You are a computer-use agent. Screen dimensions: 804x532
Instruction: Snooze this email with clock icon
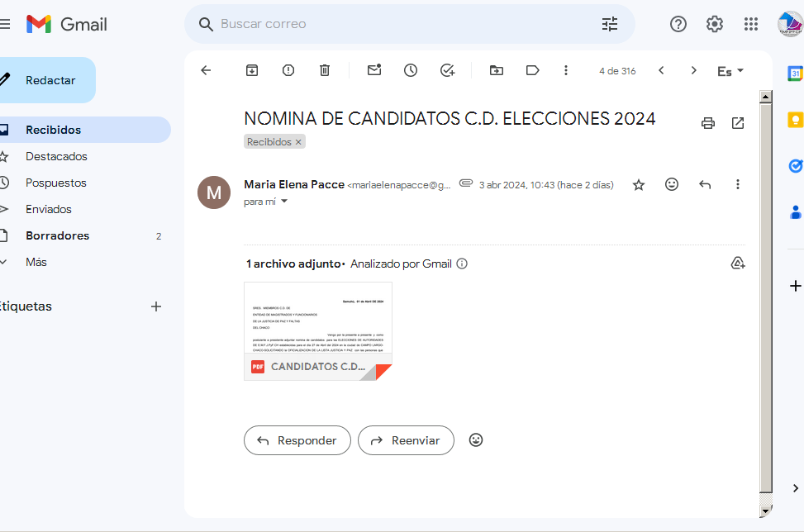coord(411,70)
